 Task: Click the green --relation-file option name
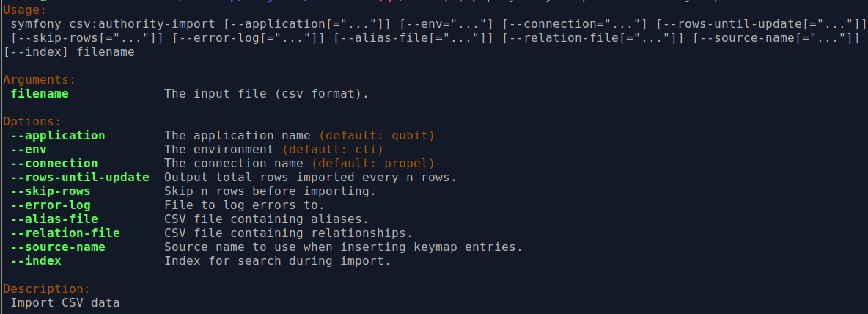(x=65, y=233)
